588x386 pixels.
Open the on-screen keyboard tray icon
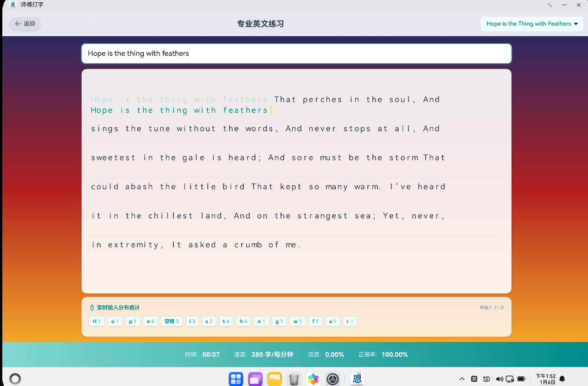click(486, 379)
